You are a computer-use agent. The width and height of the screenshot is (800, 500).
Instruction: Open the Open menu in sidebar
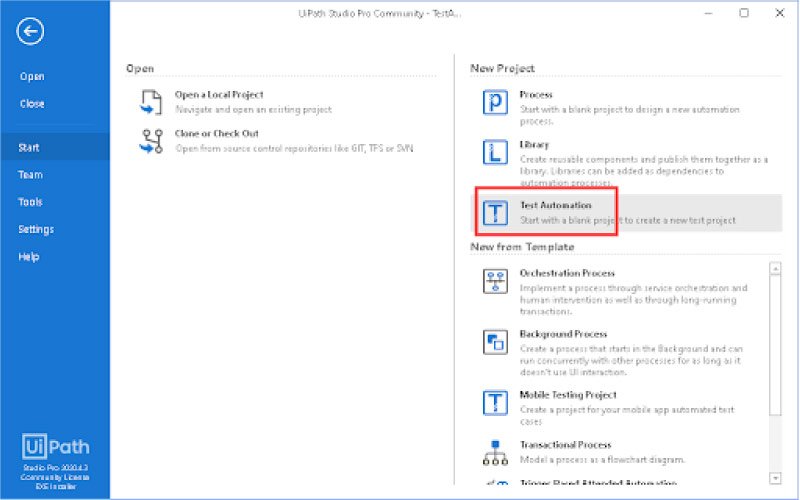[x=32, y=77]
